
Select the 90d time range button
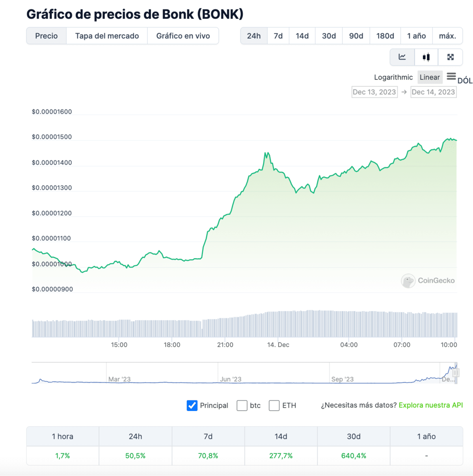click(x=356, y=35)
